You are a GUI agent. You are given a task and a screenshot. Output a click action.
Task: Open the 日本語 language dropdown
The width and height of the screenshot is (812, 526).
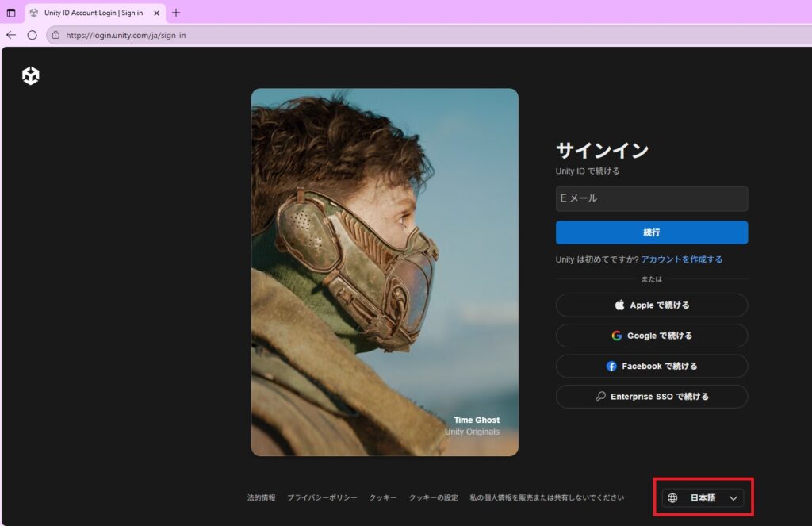click(703, 498)
